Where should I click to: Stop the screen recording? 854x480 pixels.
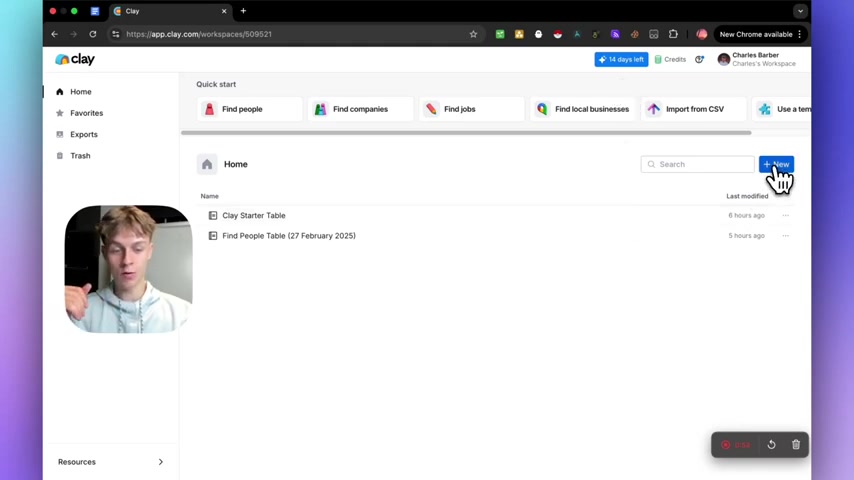tap(725, 445)
